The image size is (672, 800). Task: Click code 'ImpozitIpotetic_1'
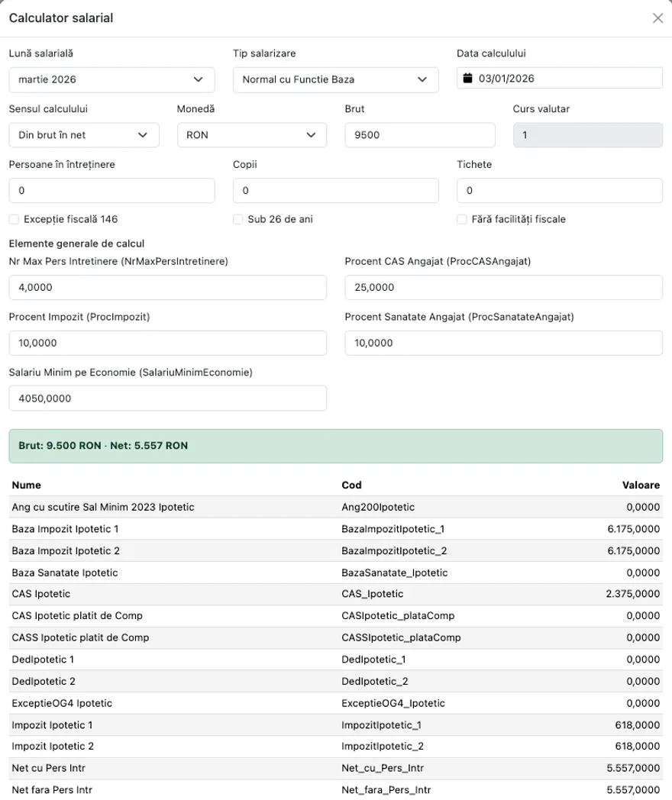[383, 725]
